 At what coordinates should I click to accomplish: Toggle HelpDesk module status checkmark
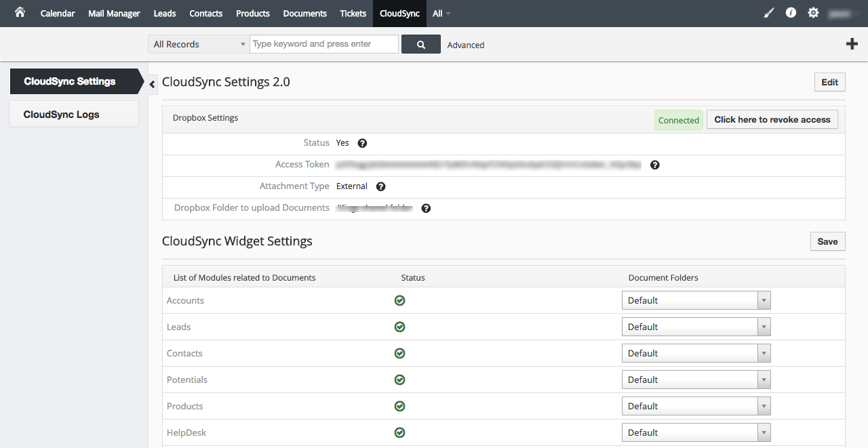pos(400,432)
